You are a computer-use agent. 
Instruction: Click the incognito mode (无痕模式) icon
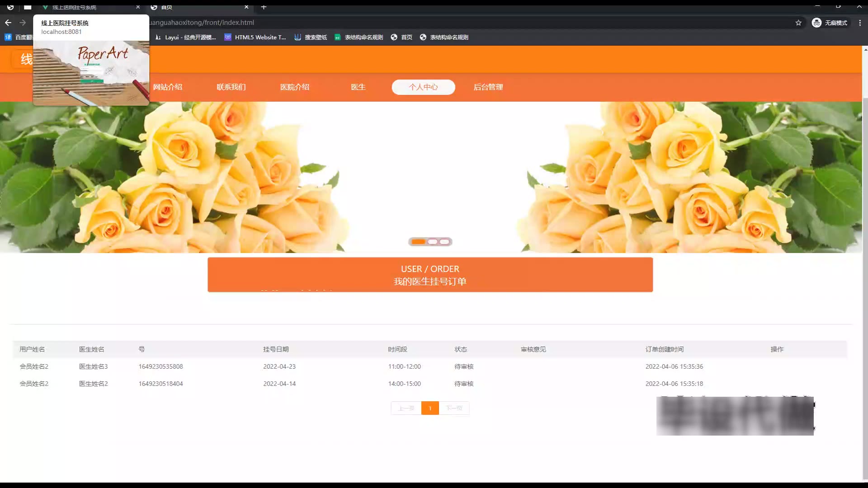[x=816, y=23]
